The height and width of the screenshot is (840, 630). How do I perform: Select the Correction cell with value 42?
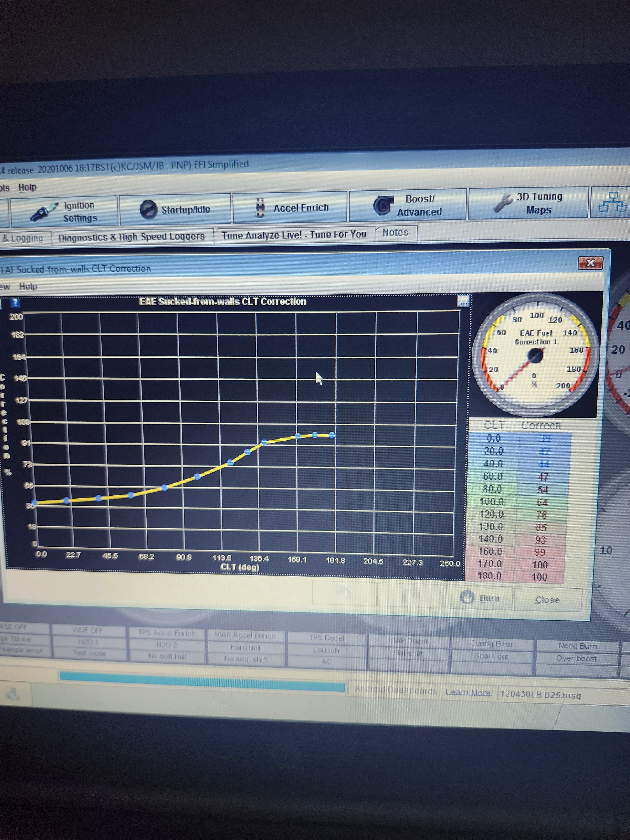click(544, 452)
